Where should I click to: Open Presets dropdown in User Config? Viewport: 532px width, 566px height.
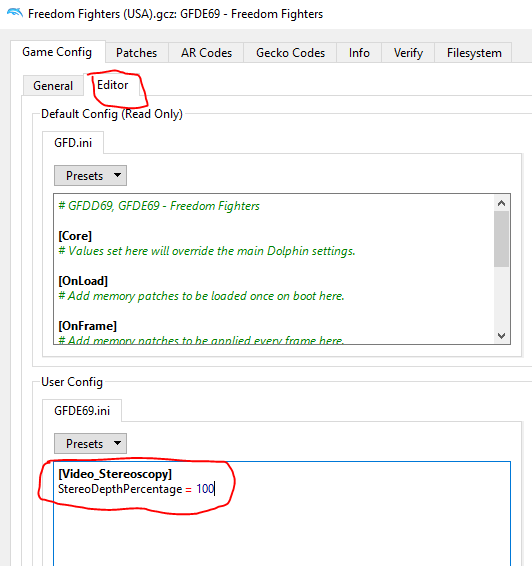coord(90,444)
